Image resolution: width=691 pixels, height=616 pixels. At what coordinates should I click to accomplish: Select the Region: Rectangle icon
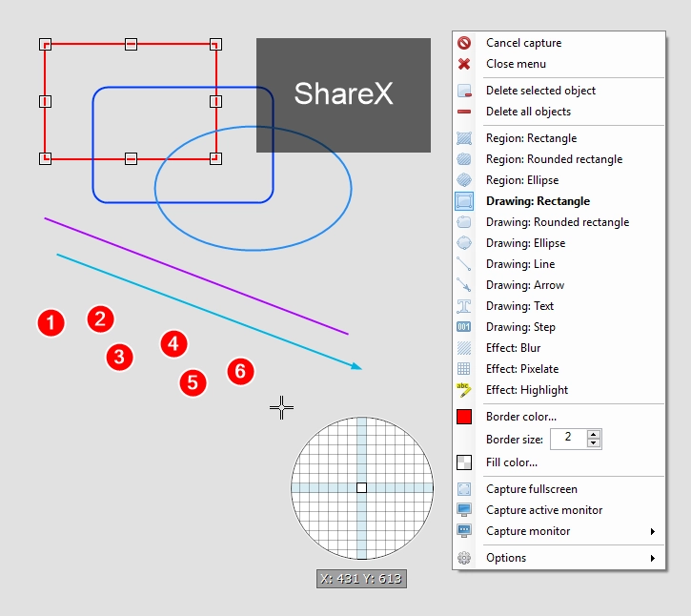click(x=463, y=138)
